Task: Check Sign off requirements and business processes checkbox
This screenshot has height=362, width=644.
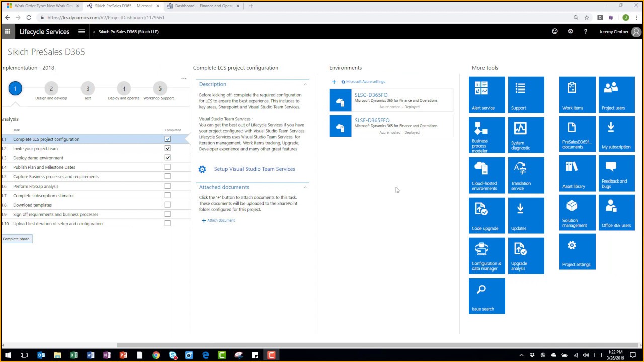Action: click(167, 214)
